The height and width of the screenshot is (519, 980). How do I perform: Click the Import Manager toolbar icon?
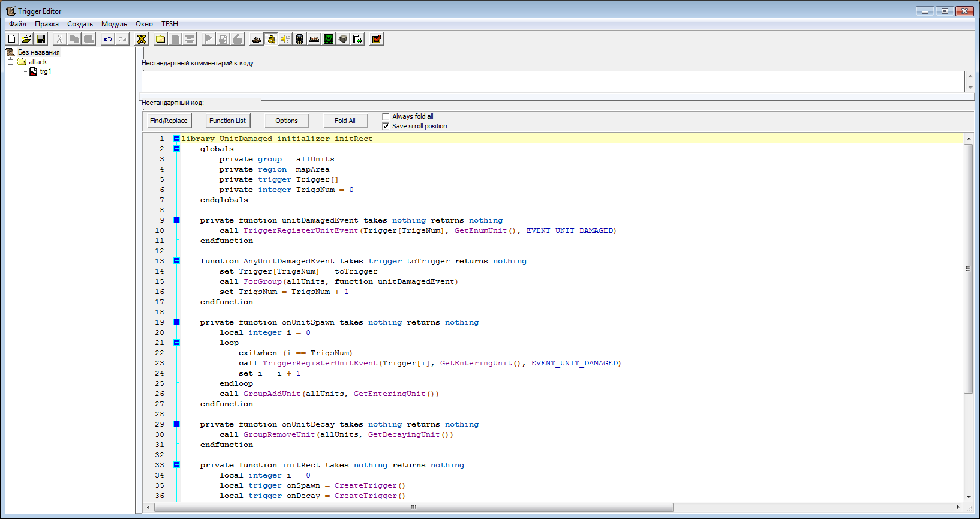[357, 39]
